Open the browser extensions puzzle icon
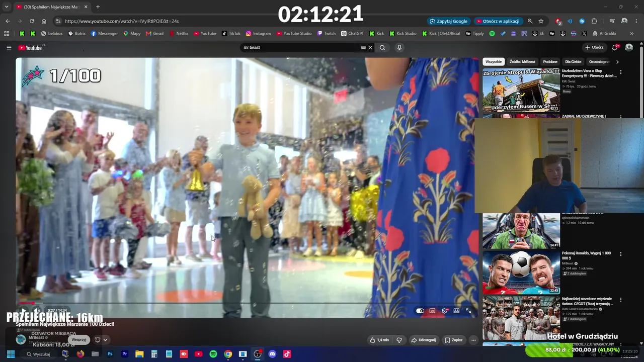 point(594,21)
